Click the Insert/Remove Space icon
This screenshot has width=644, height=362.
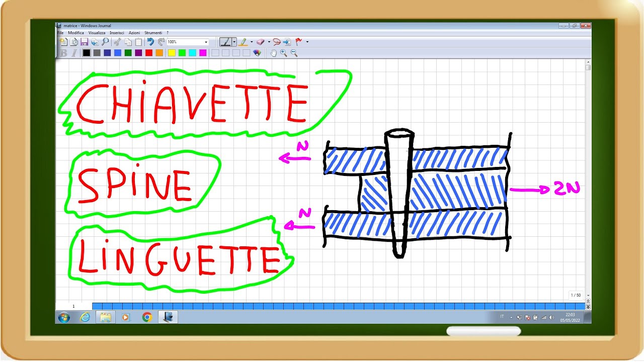point(287,42)
